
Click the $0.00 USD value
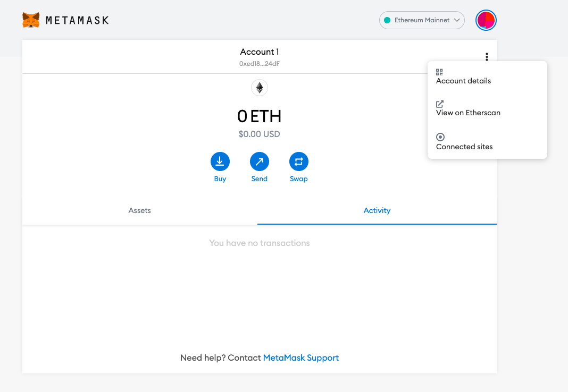pos(260,134)
